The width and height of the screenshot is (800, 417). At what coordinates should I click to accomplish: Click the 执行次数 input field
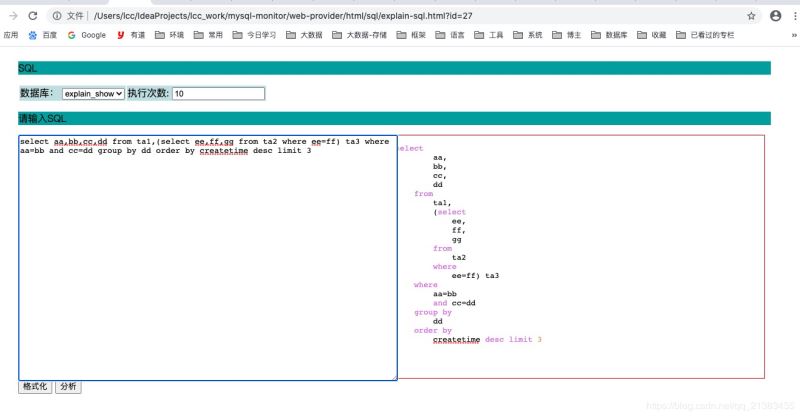click(x=218, y=93)
